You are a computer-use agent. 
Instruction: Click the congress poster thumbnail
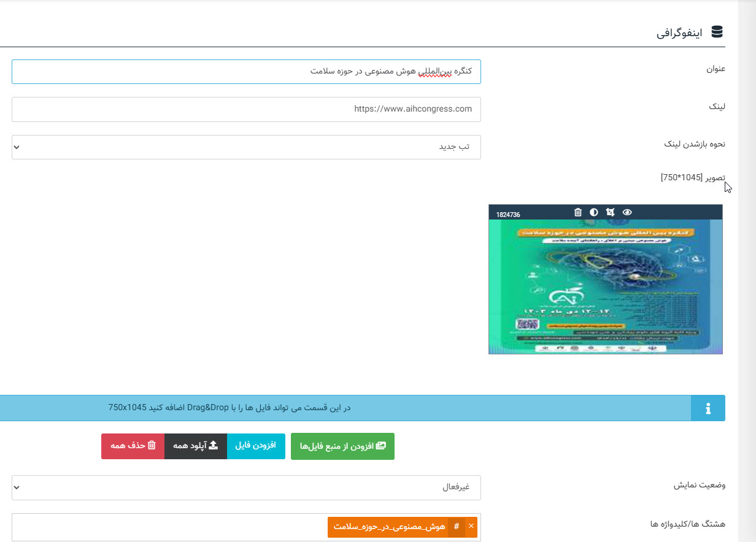(x=606, y=287)
